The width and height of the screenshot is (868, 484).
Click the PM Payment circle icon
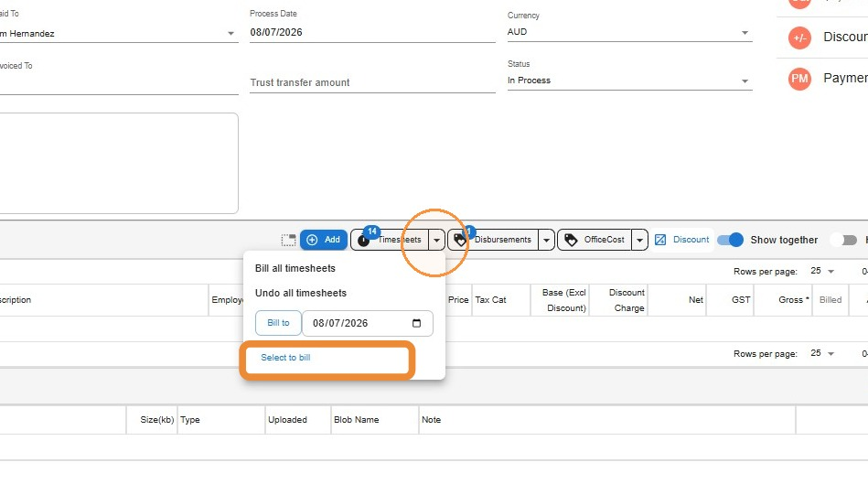799,79
